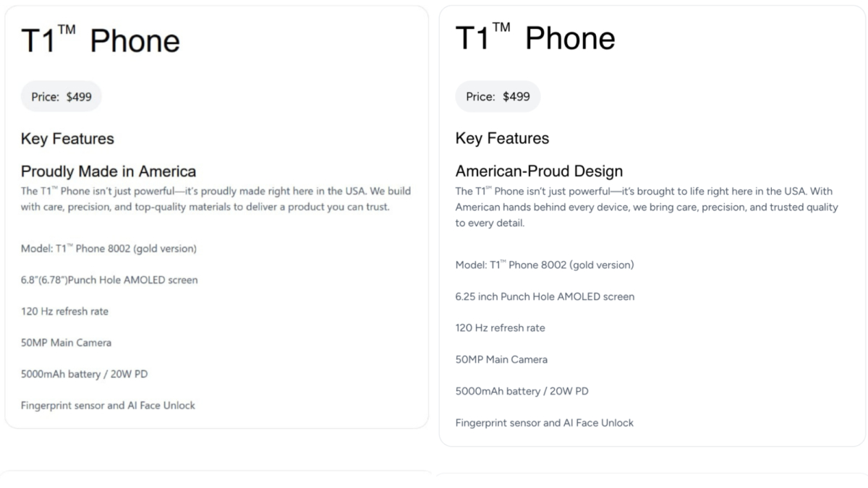Click the Model line in the 6.25 inch screen card

(x=545, y=265)
